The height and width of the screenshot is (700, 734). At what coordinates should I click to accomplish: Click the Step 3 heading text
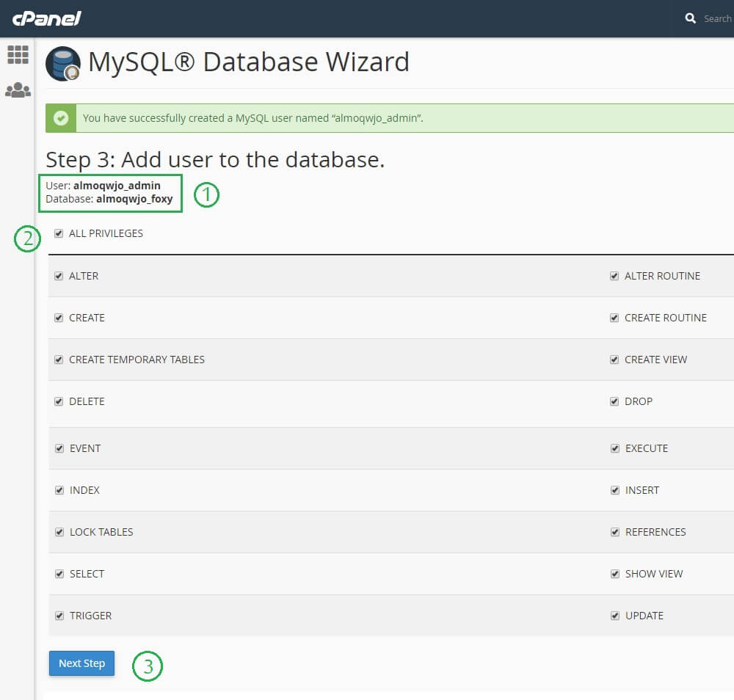215,160
